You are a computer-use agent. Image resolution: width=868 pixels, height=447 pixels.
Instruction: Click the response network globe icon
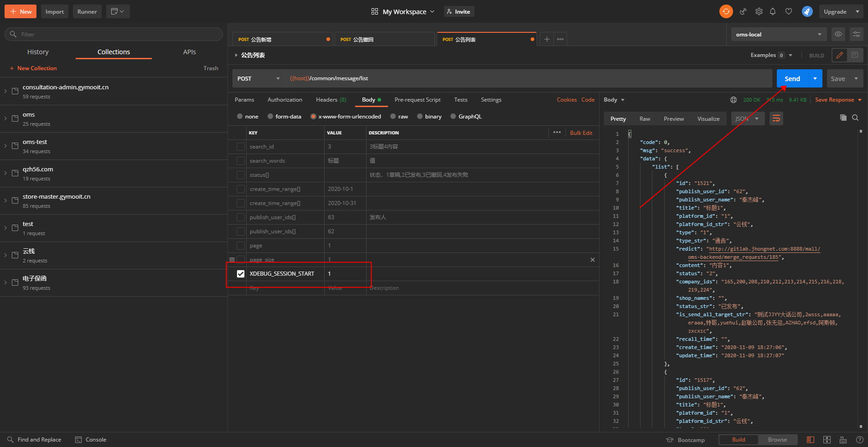coord(733,100)
